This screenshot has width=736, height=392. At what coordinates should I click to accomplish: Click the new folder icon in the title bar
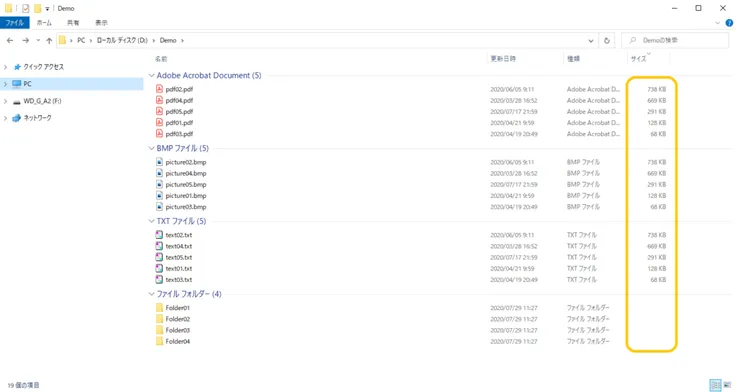tap(37, 8)
